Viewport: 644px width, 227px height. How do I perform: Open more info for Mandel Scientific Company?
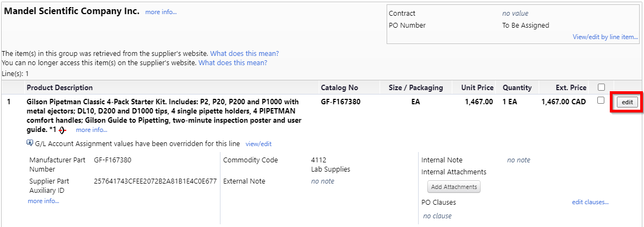(161, 12)
